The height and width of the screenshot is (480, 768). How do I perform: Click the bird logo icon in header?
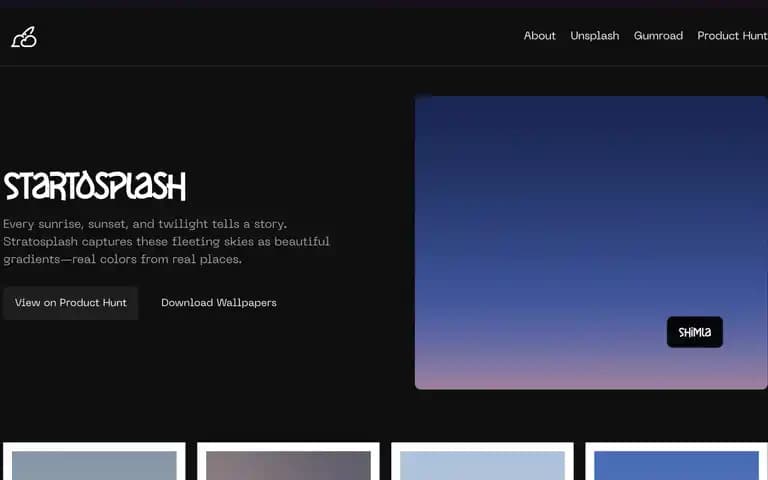(24, 37)
